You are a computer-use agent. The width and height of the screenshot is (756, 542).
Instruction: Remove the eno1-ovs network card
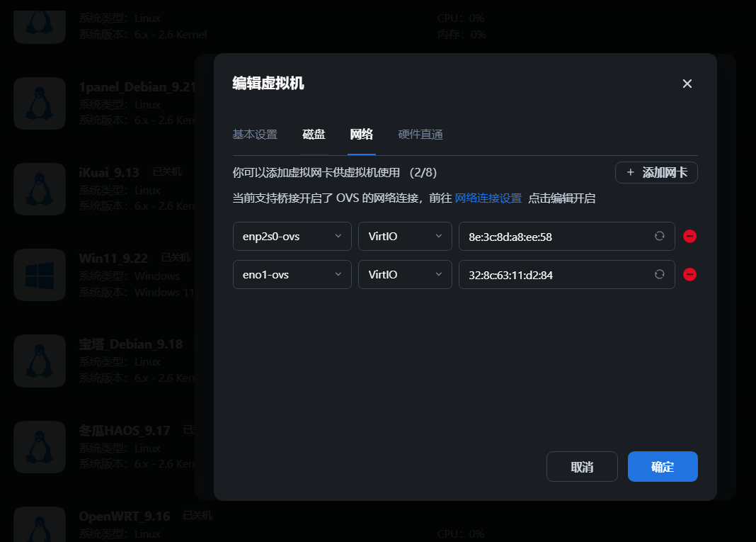689,274
